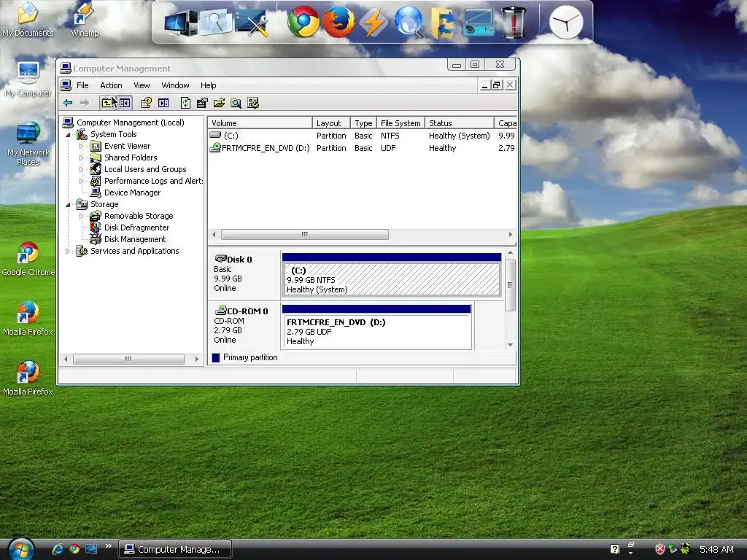Select Disk Defragmenter in the tree
Viewport: 747px width, 560px height.
point(136,227)
